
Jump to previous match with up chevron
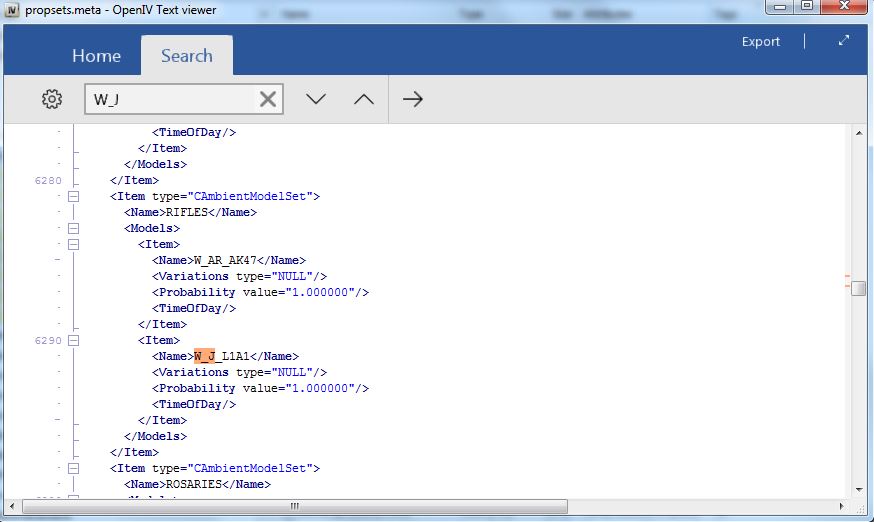[364, 99]
